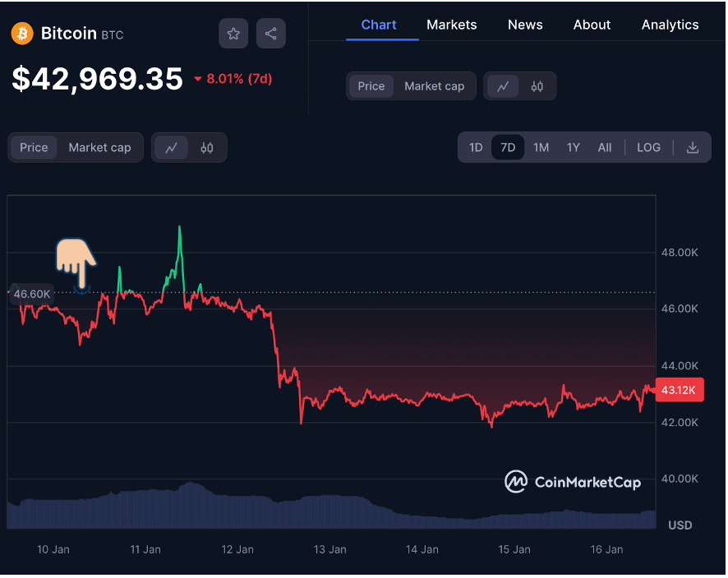Click the 15 Jan date label
Viewport: 728px width, 578px height.
(x=514, y=550)
